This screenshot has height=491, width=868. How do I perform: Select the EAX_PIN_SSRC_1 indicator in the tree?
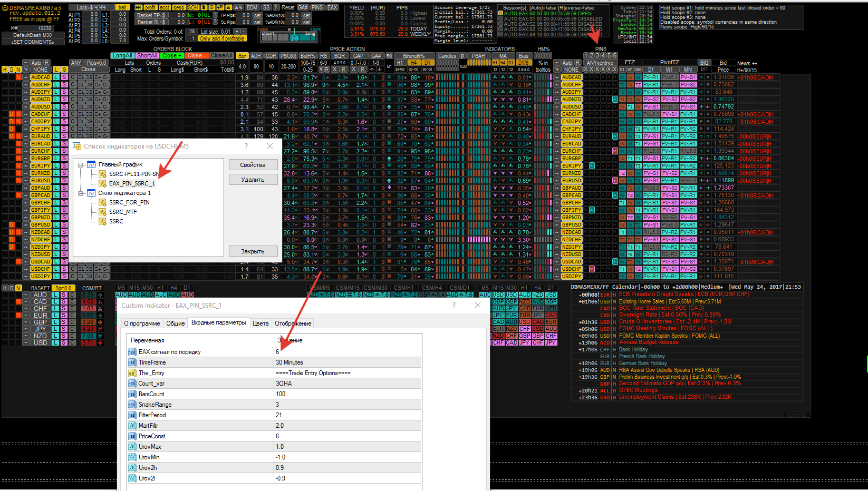coord(132,183)
